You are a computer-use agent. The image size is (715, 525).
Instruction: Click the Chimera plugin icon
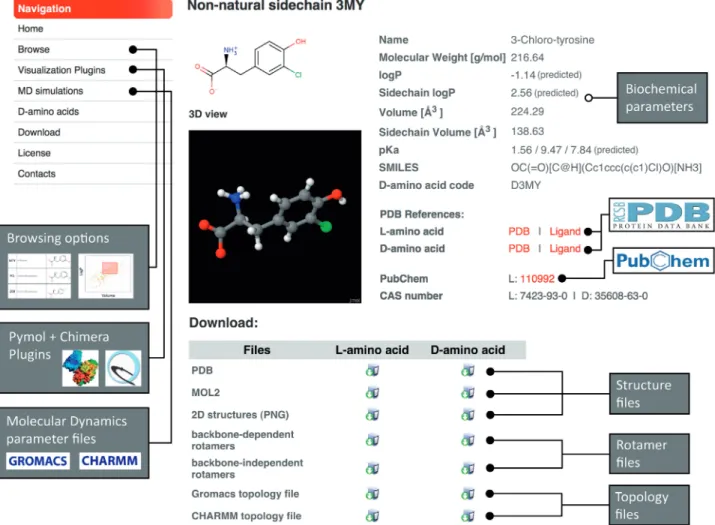123,368
